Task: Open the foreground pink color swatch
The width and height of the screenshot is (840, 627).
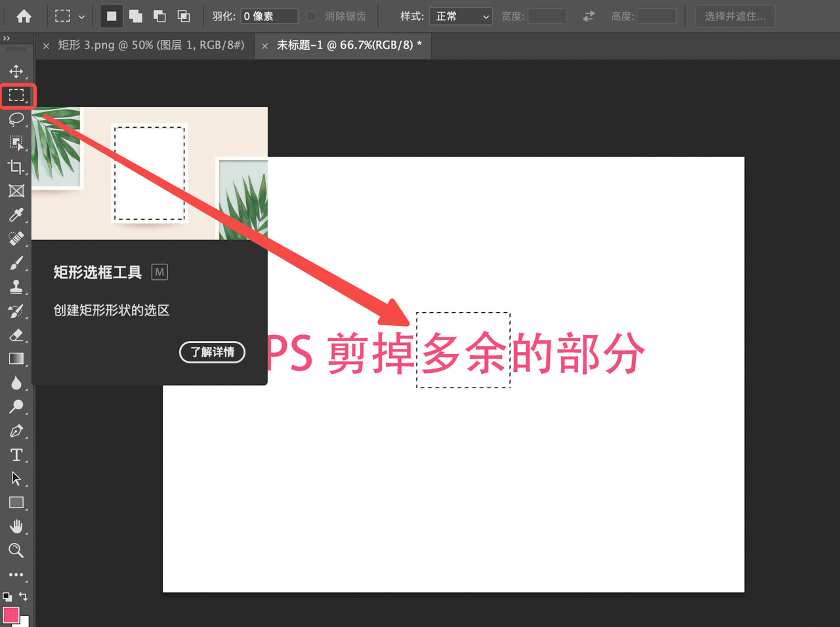Action: click(x=10, y=615)
